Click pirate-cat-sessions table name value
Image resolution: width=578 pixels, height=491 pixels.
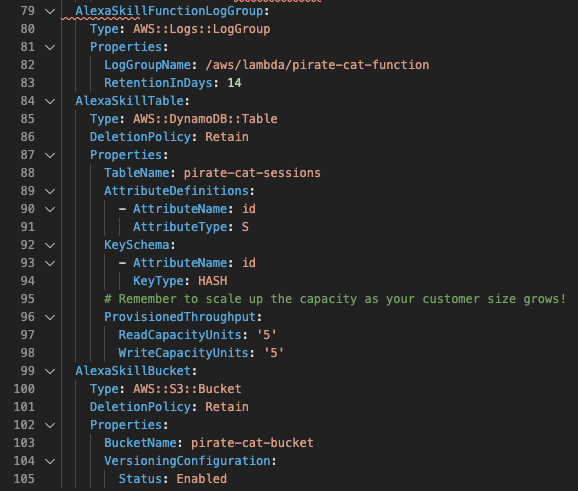pyautogui.click(x=252, y=173)
